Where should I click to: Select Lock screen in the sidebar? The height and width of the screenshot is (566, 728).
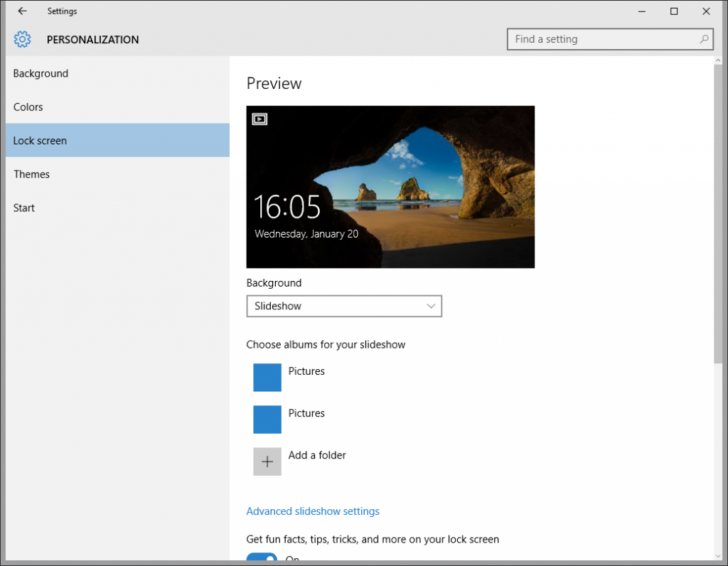tap(40, 141)
